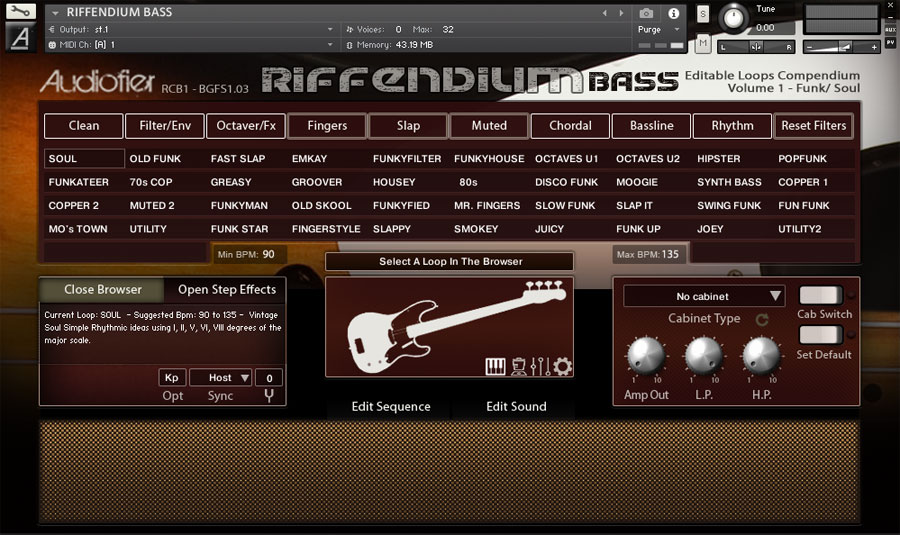This screenshot has width=900, height=535.
Task: Toggle the Muted filter
Action: (x=489, y=126)
